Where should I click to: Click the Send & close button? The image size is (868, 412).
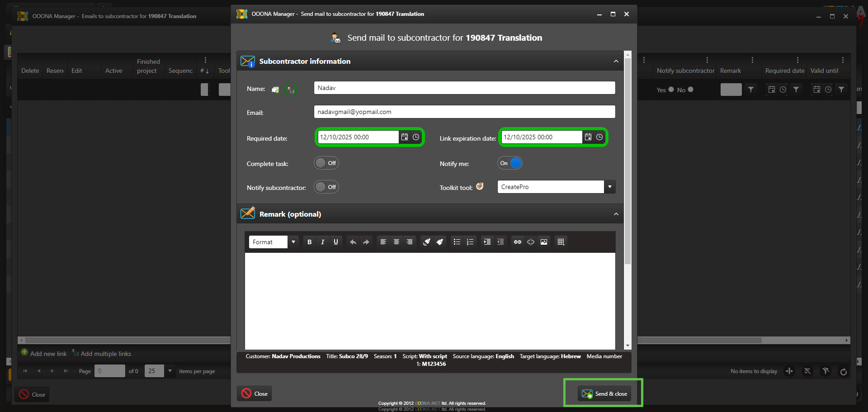click(x=604, y=394)
